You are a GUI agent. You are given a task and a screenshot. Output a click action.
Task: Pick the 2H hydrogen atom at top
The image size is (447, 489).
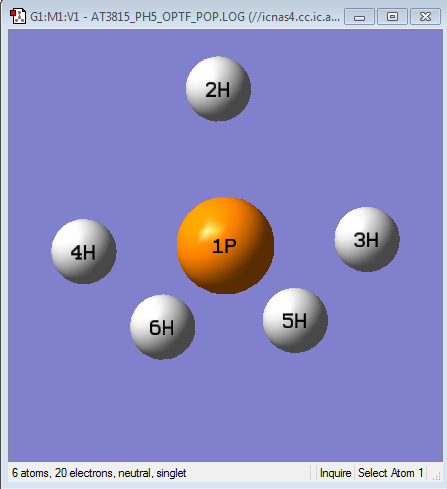coord(218,89)
